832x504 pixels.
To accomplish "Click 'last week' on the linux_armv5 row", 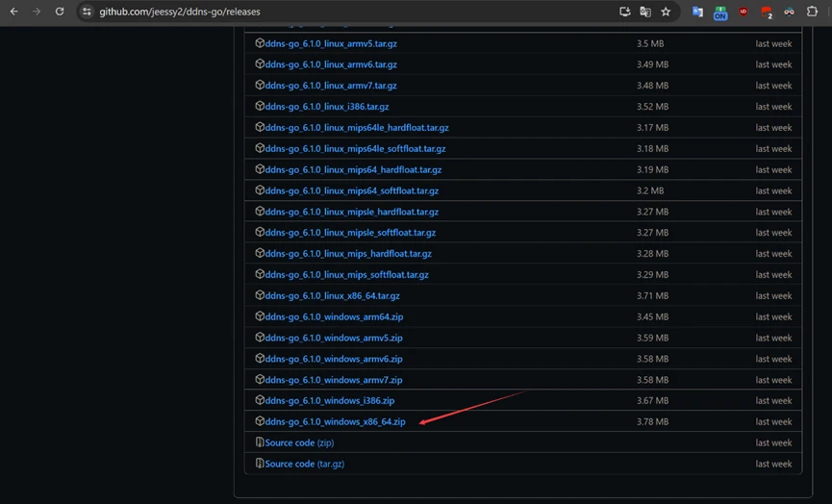I will (x=773, y=43).
